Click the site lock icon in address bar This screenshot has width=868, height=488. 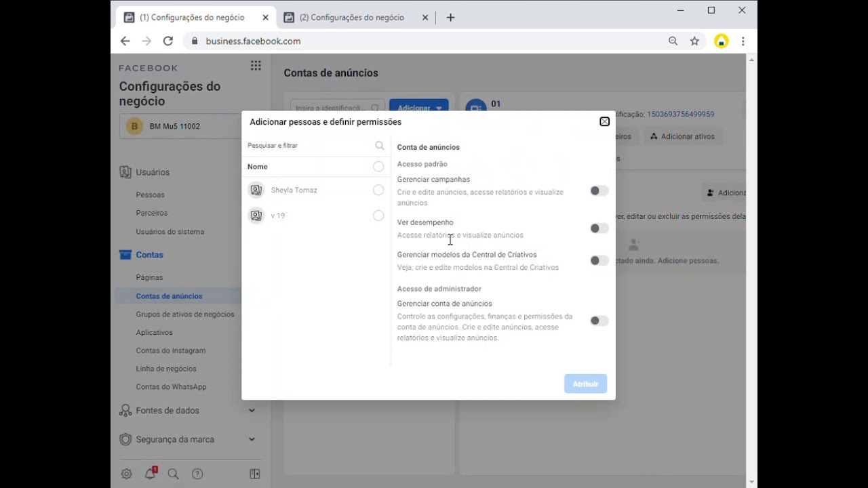pyautogui.click(x=195, y=41)
